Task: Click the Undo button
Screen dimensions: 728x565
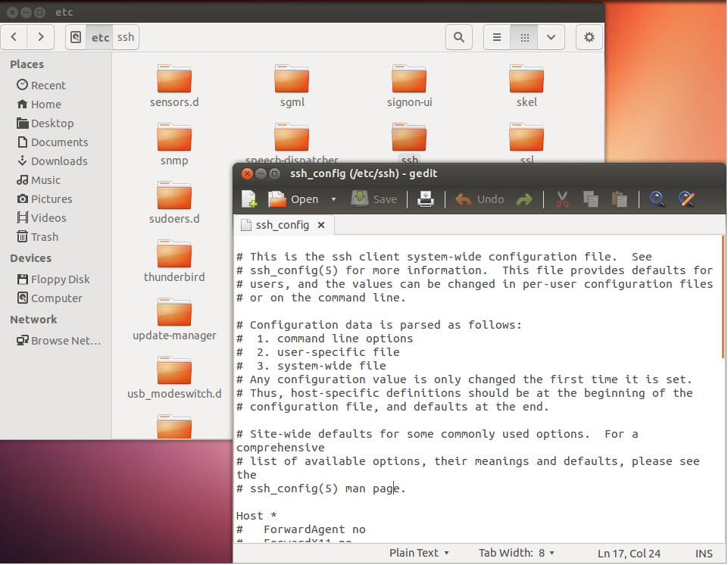Action: pyautogui.click(x=480, y=199)
